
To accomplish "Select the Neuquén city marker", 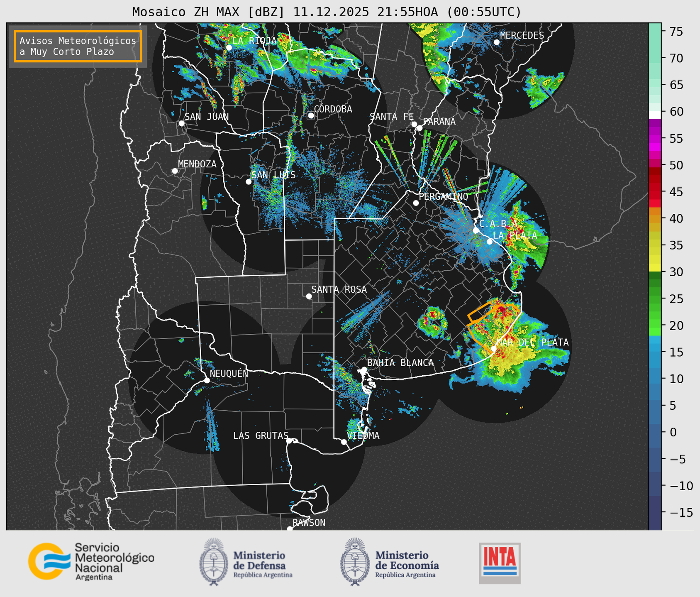I will [x=207, y=380].
